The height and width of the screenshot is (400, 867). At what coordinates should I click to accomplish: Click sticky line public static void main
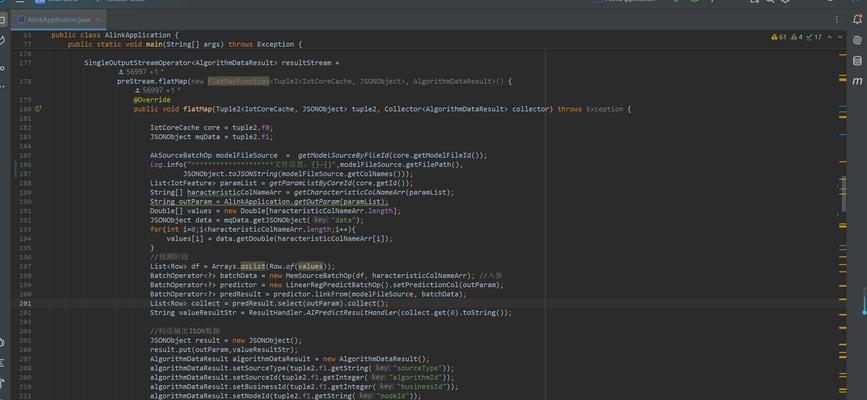(x=185, y=44)
